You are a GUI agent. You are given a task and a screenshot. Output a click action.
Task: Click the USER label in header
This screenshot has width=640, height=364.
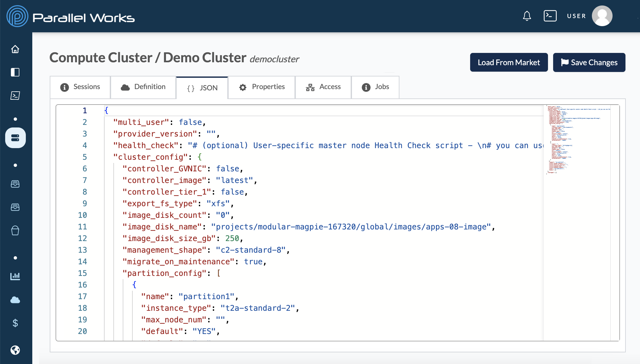tap(576, 16)
